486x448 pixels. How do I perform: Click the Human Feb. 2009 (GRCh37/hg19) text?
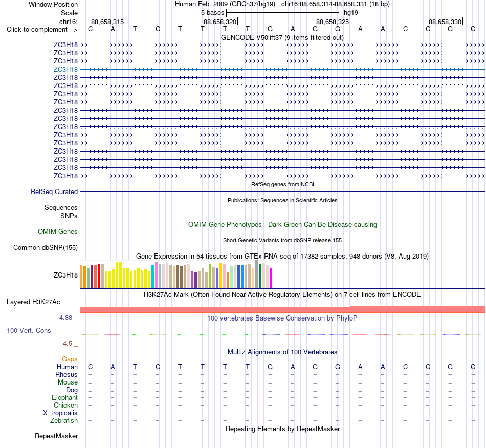pyautogui.click(x=225, y=4)
